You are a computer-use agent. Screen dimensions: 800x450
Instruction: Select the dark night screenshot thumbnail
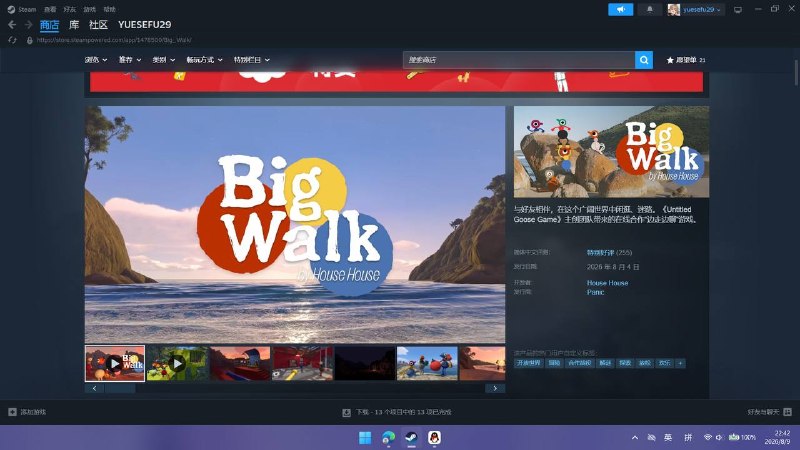[x=365, y=363]
